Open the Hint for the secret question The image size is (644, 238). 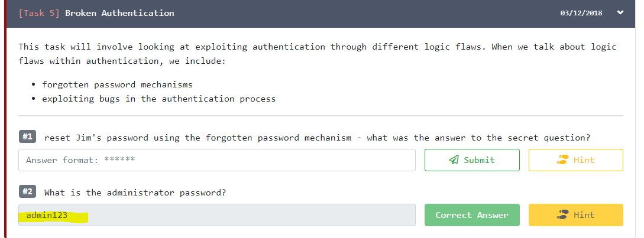[x=575, y=160]
